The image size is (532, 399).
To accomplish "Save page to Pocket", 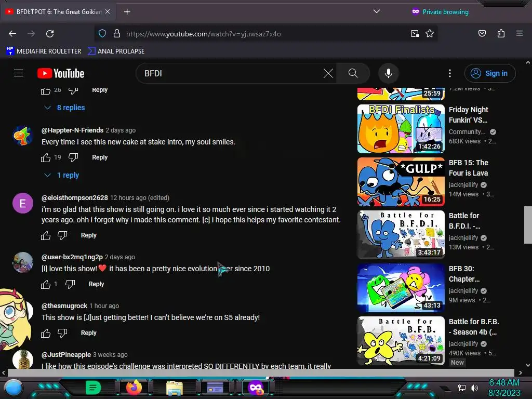I will tap(482, 34).
